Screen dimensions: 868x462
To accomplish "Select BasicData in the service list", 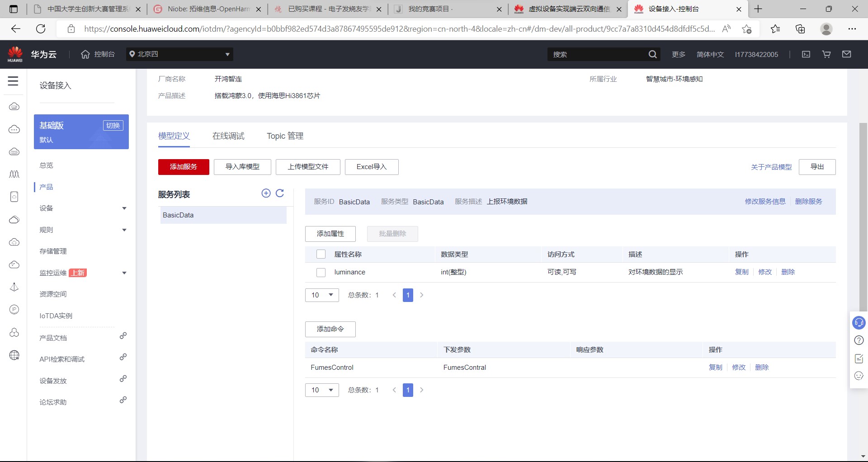I will click(223, 215).
